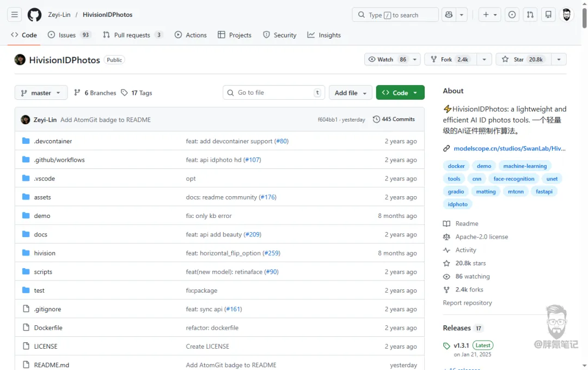Open the 445 Commits history
Viewport: 588px width, 370px height.
(x=394, y=119)
